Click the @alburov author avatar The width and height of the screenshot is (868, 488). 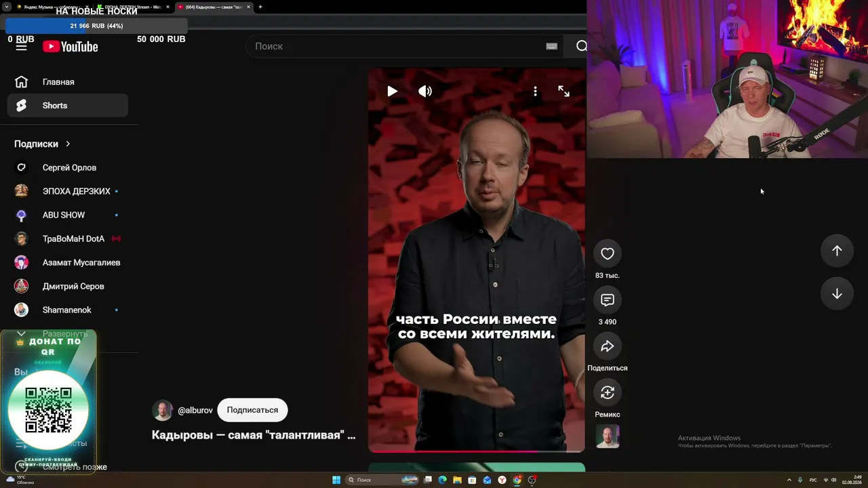[x=163, y=410]
